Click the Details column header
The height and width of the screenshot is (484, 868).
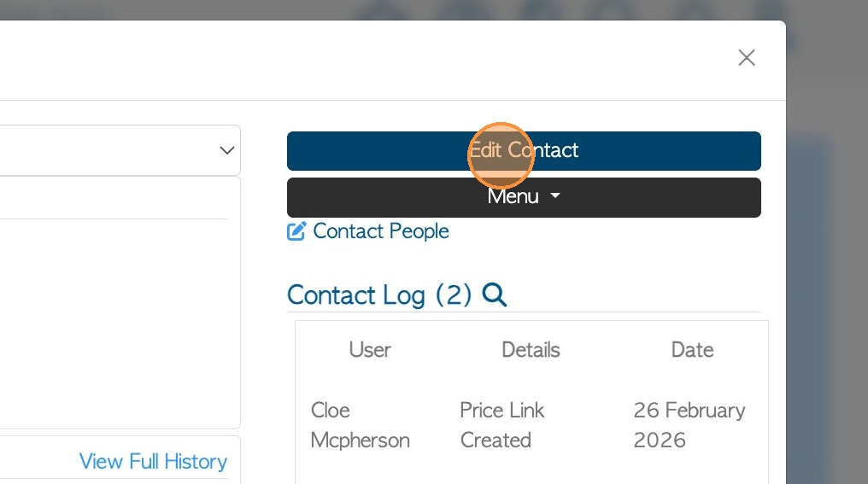531,350
